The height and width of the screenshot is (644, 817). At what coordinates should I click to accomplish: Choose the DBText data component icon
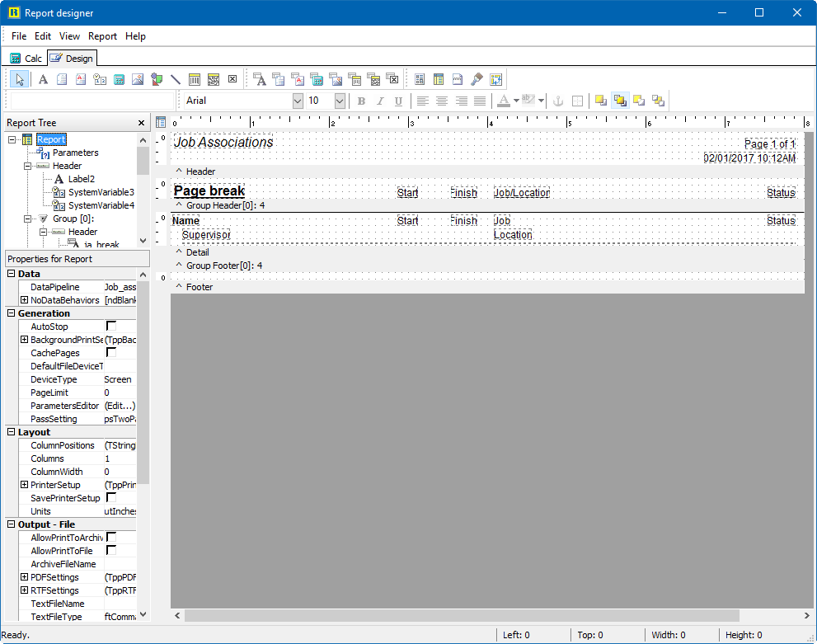coord(261,79)
